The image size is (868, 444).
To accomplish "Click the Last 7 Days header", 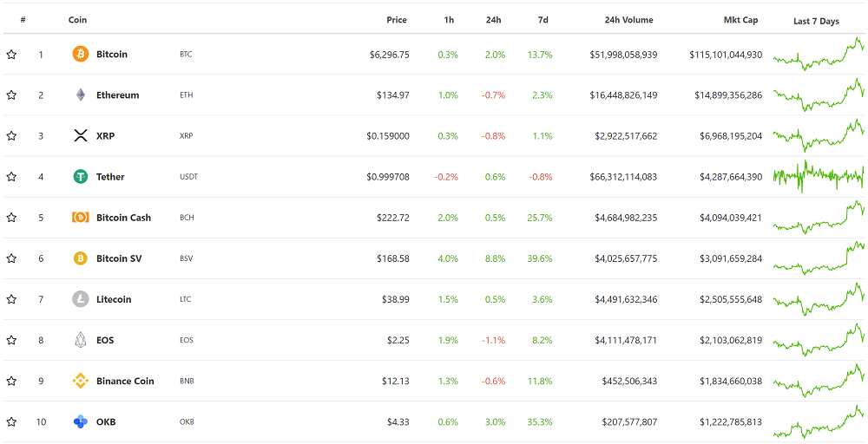I will (x=816, y=21).
